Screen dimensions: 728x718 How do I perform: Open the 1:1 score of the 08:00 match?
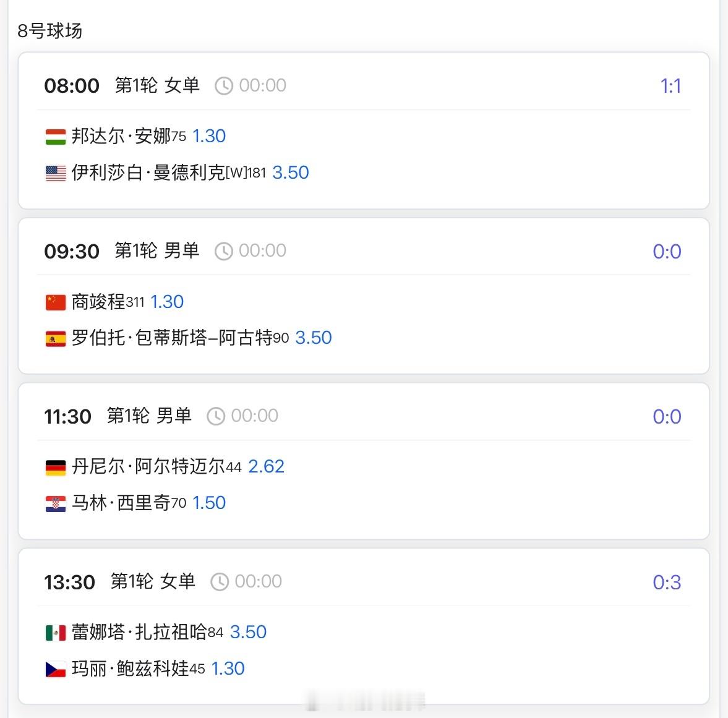670,86
